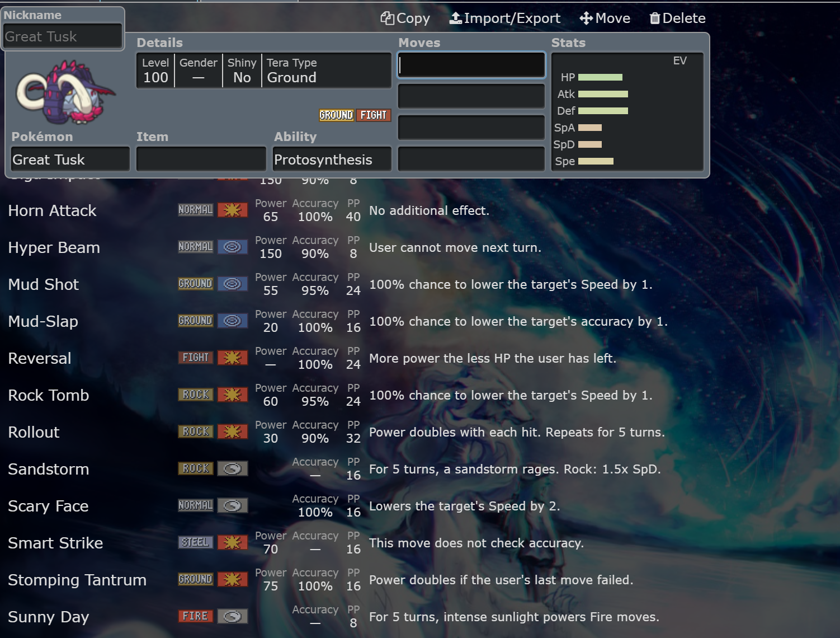840x638 pixels.
Task: Click the Copy icon button
Action: (x=405, y=18)
